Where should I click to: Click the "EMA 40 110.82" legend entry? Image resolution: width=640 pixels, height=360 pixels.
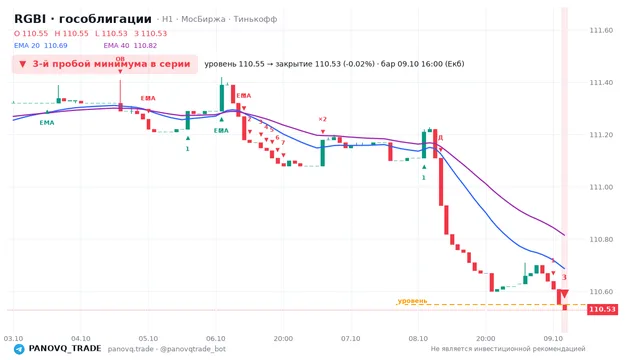(x=130, y=45)
